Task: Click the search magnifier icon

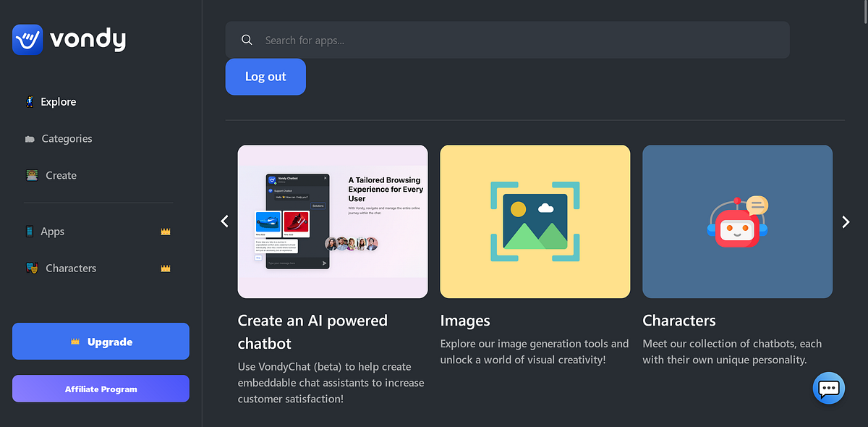Action: [247, 40]
